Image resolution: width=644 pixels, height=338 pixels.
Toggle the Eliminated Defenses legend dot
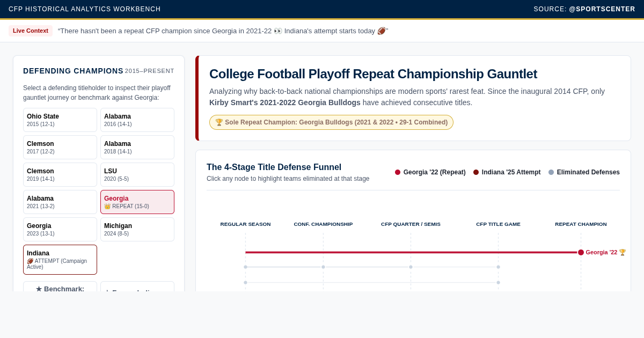(x=551, y=172)
